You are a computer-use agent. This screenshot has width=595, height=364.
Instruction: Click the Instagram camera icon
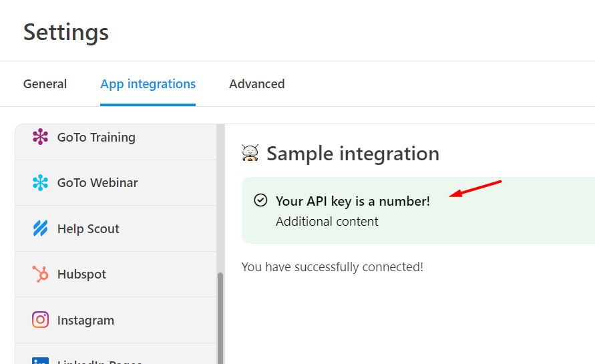tap(40, 320)
